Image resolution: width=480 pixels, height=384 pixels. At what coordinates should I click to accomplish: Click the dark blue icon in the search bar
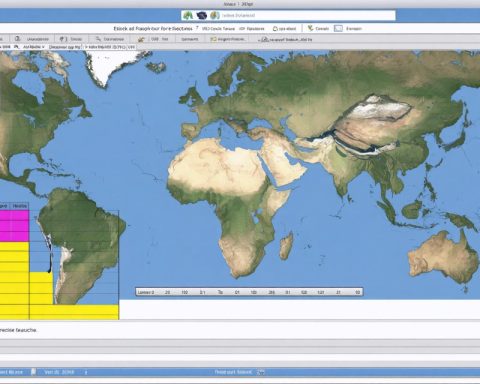click(202, 15)
